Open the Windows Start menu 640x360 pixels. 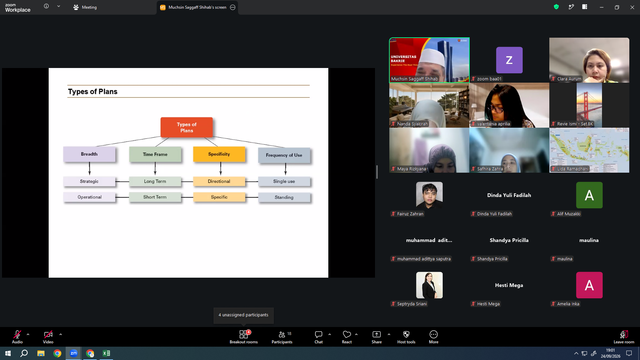point(8,353)
